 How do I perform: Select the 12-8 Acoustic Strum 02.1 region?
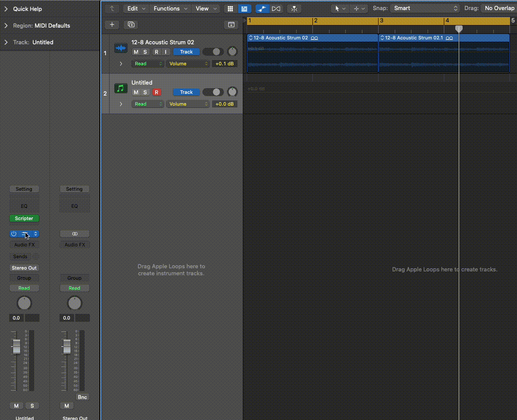tap(444, 53)
